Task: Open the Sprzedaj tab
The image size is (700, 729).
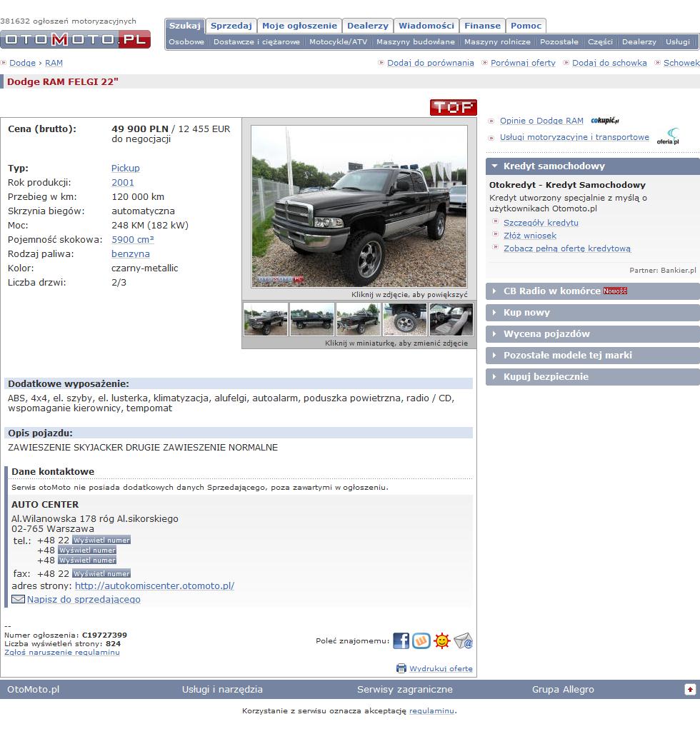Action: click(x=231, y=26)
